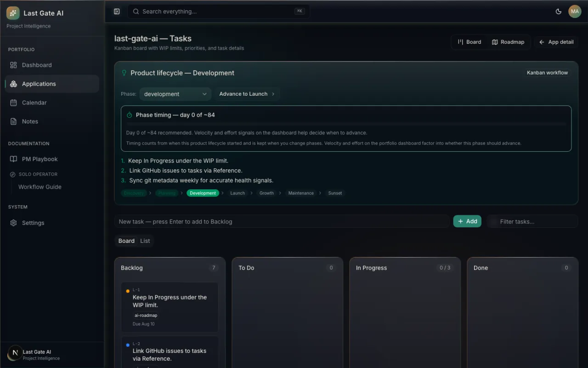588x368 pixels.
Task: Toggle dark mode with the moon icon
Action: 559,11
